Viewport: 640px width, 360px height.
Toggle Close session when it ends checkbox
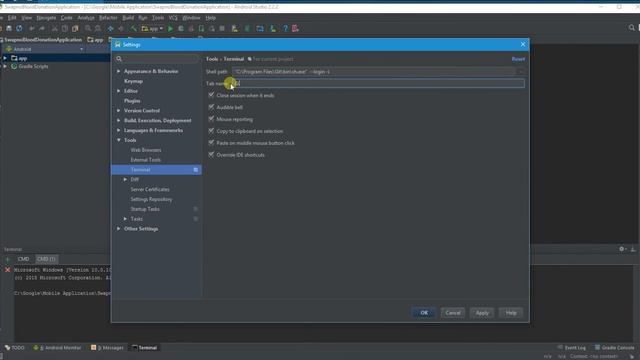211,95
